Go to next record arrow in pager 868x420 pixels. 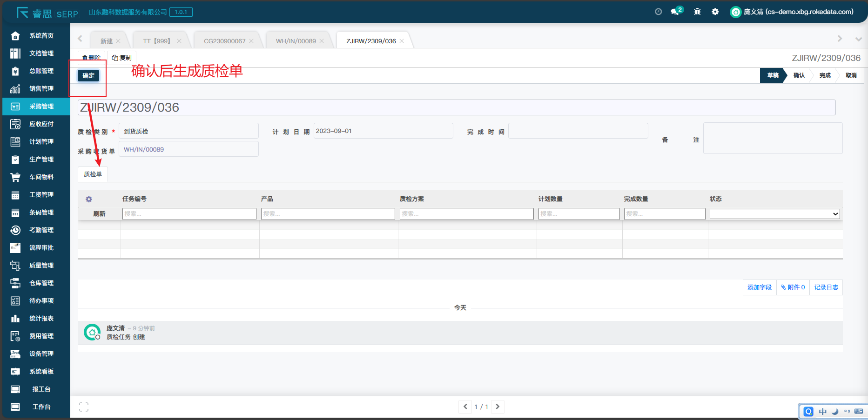click(498, 407)
